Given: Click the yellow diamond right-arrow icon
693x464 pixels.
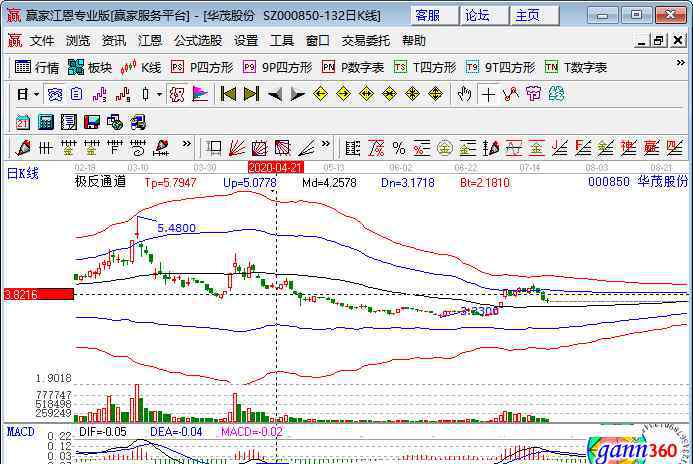Looking at the screenshot, I should [343, 94].
